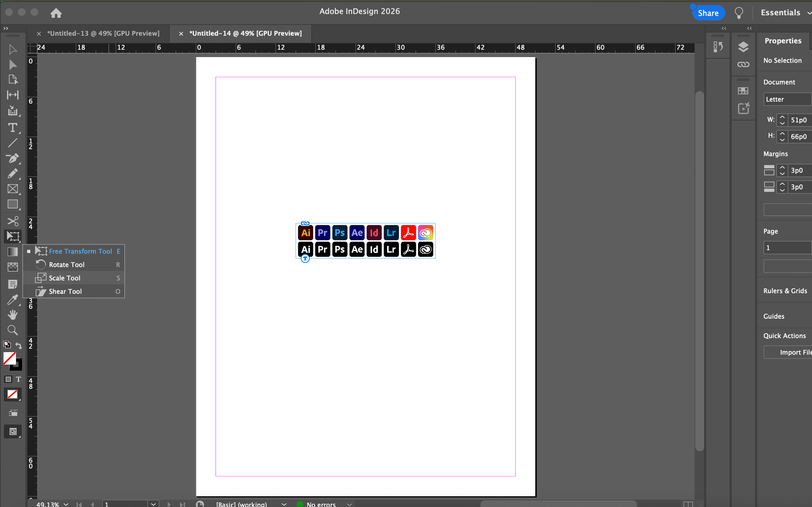Select the Rectangle Frame tool
Image resolution: width=812 pixels, height=507 pixels.
(x=12, y=189)
